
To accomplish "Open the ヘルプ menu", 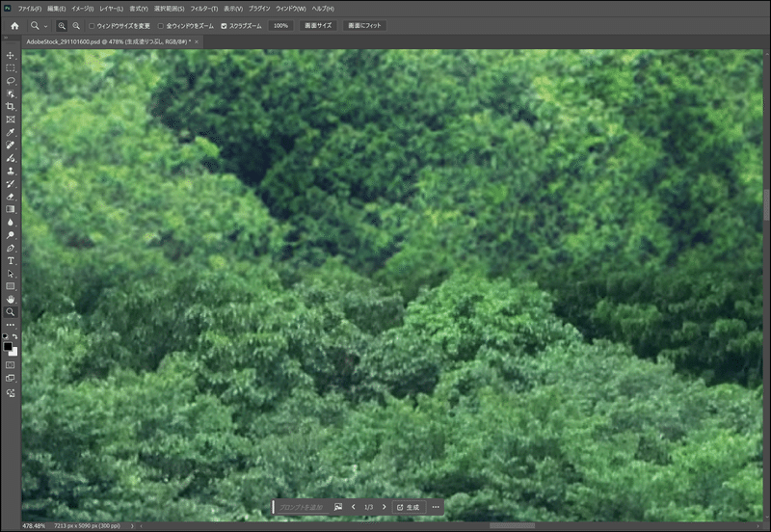I will click(323, 9).
